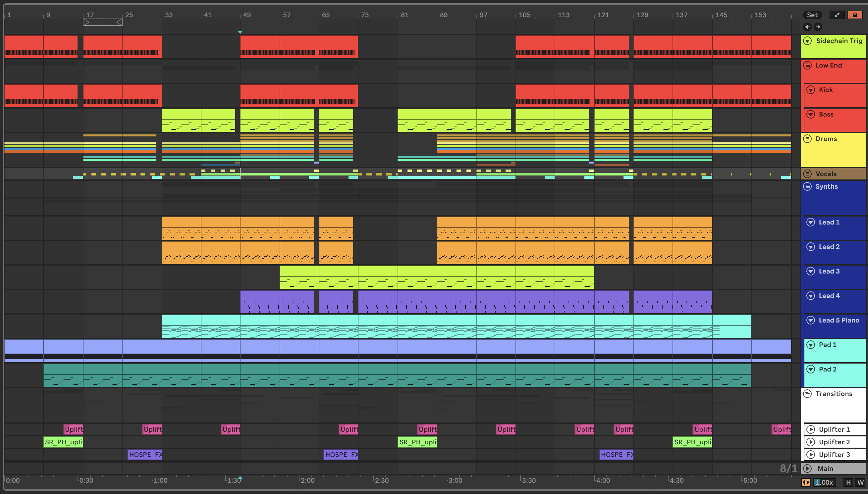Click the 1.00x zoom scale field

pos(824,482)
